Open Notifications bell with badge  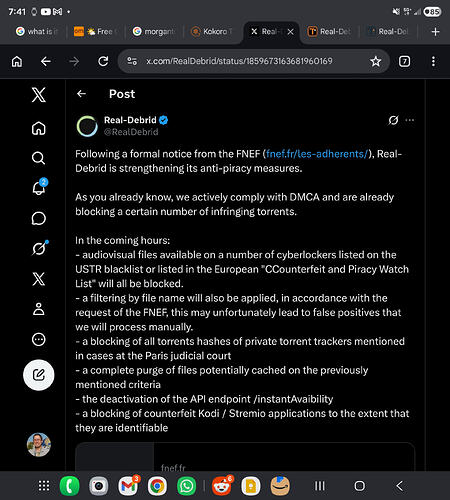39,187
